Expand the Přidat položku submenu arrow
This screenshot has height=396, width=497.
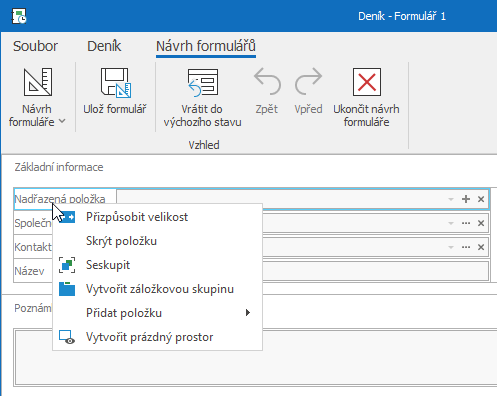tap(247, 313)
